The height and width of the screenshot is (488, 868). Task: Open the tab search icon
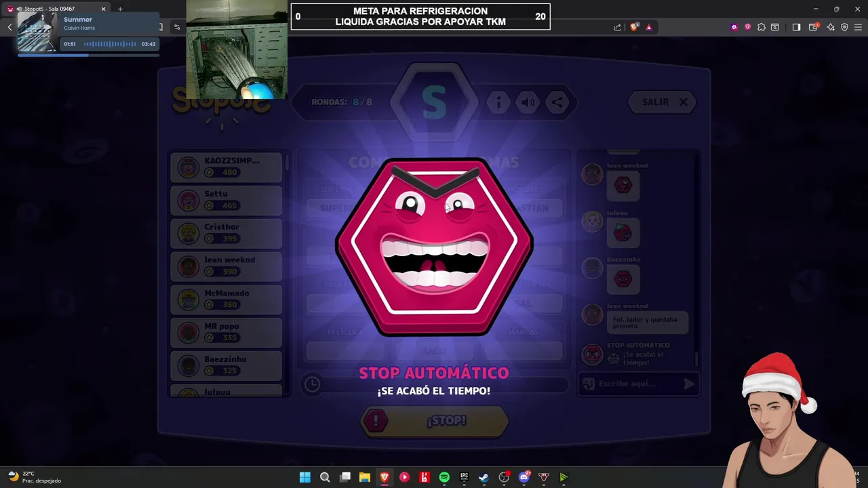(775, 27)
